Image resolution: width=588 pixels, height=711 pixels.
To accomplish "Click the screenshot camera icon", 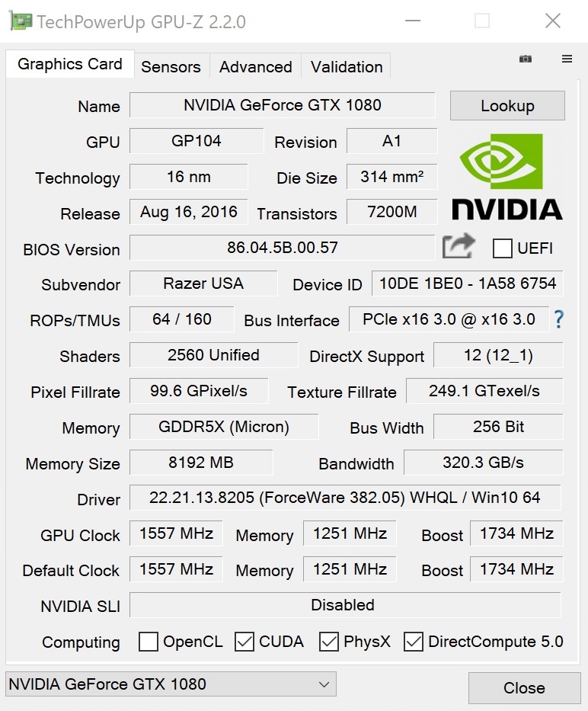I will tap(526, 59).
